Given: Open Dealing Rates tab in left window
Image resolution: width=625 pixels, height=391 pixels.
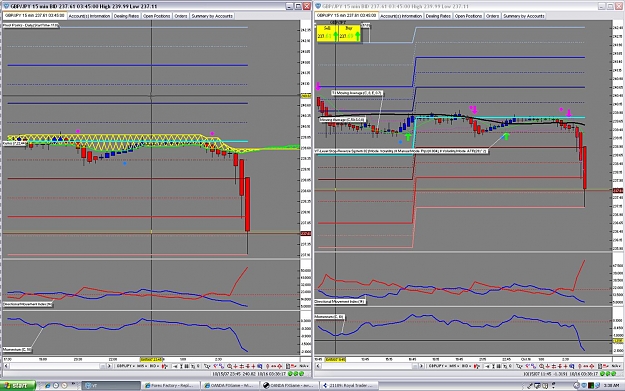Looking at the screenshot, I should point(126,16).
